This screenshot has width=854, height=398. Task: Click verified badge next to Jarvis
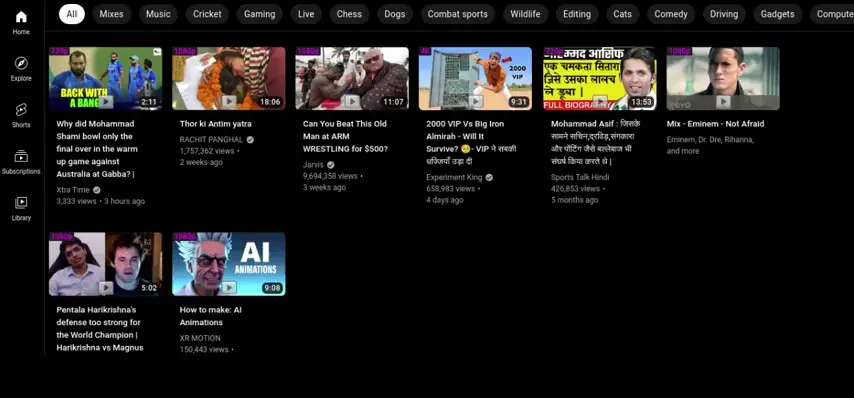coord(331,165)
